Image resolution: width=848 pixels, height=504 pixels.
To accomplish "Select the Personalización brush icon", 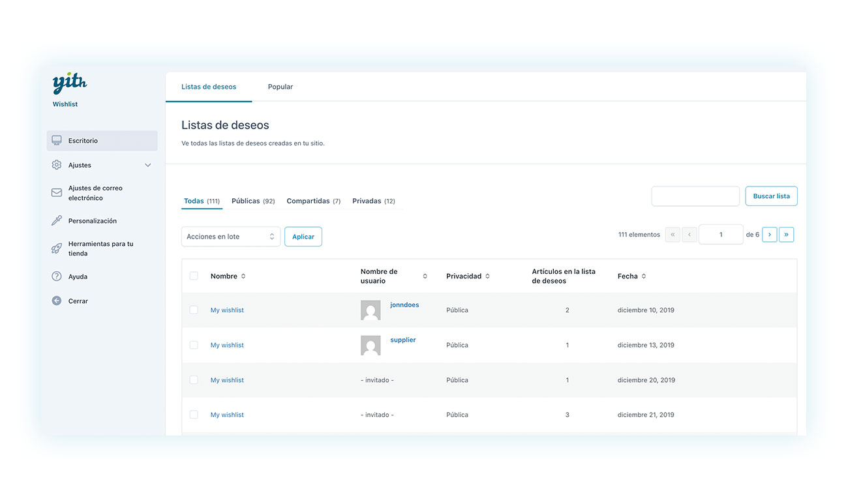I will 57,221.
